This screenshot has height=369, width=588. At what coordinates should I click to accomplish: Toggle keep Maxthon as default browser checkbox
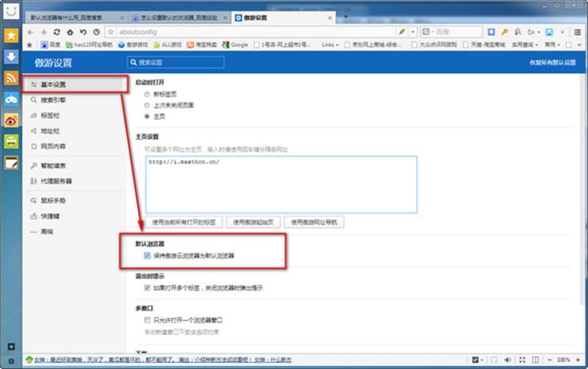[x=147, y=256]
